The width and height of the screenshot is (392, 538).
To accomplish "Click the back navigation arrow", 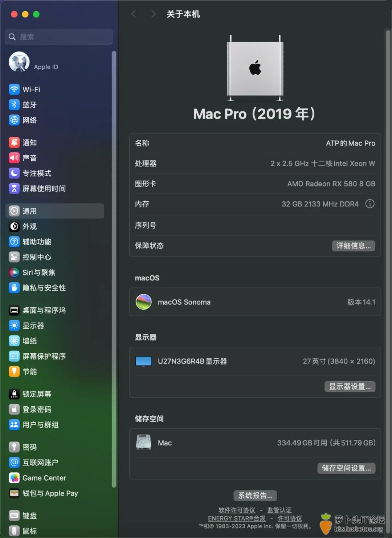I will 134,14.
